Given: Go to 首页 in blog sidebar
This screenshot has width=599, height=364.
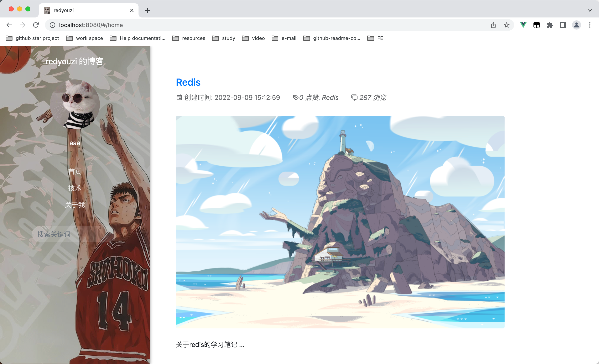Looking at the screenshot, I should 75,171.
